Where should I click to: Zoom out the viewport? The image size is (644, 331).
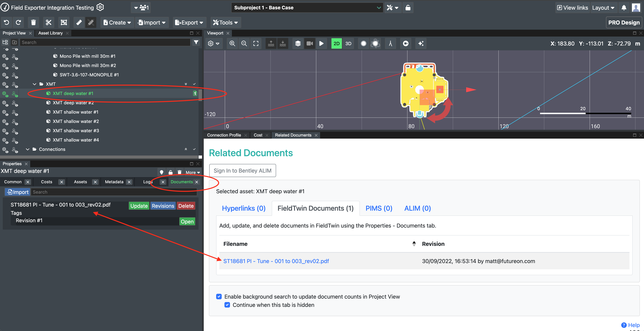point(244,43)
